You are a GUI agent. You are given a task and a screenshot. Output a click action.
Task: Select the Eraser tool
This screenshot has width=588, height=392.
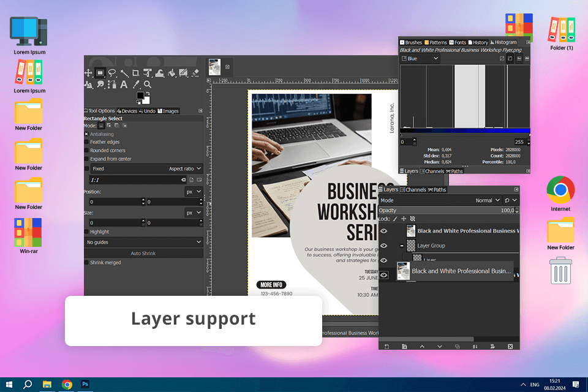pyautogui.click(x=195, y=73)
